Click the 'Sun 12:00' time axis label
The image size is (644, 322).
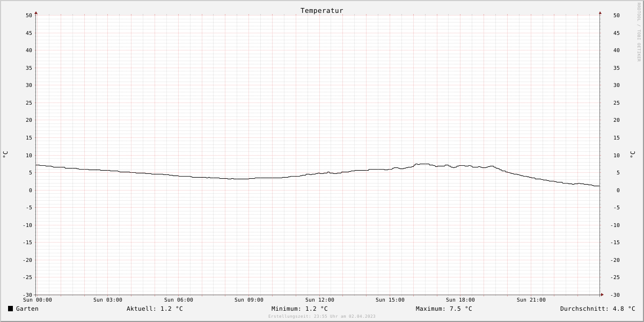coord(320,300)
